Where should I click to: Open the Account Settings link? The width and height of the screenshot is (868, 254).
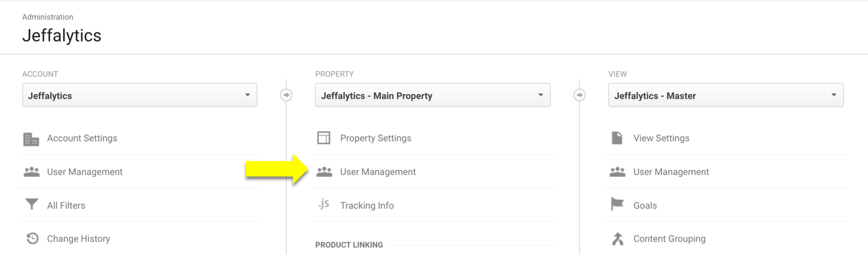(x=82, y=138)
